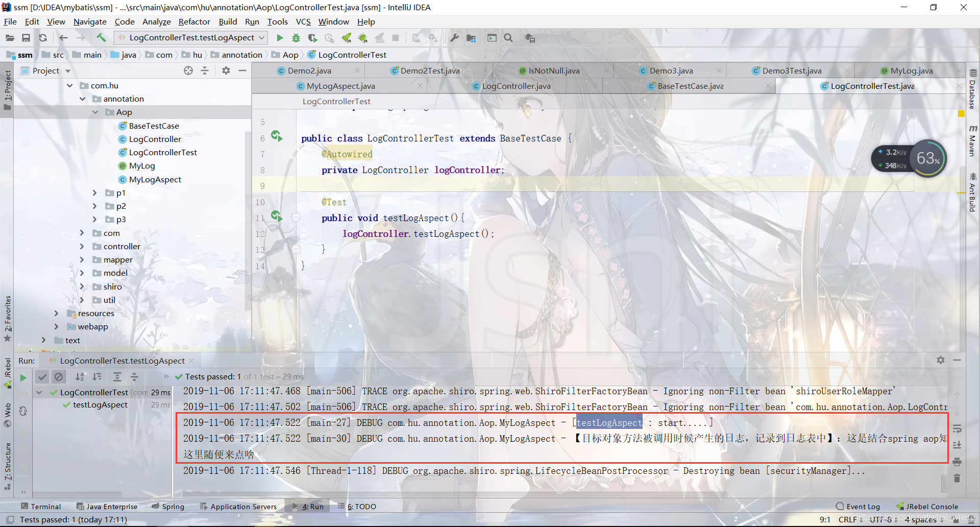
Task: Open Project view type dropdown arrow
Action: point(68,71)
